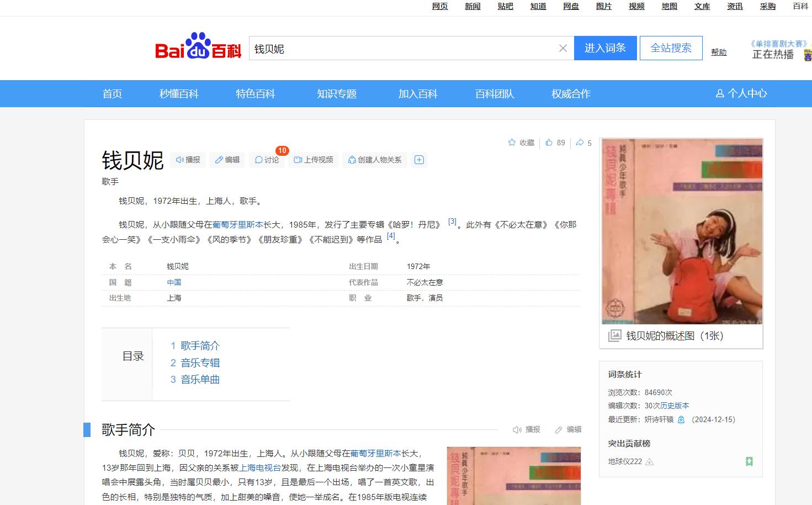Open 中国 link in 国籍 row
The image size is (812, 505).
(x=174, y=282)
